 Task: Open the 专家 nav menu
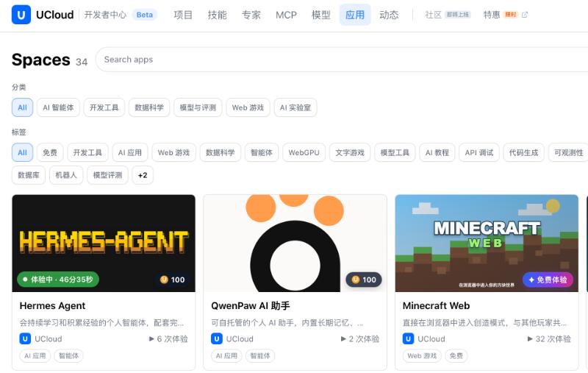[251, 15]
